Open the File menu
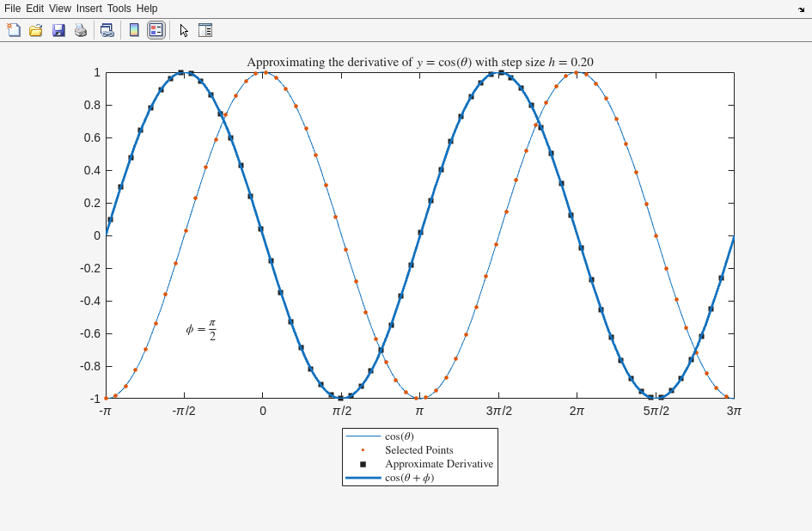The height and width of the screenshot is (531, 812). tap(12, 9)
